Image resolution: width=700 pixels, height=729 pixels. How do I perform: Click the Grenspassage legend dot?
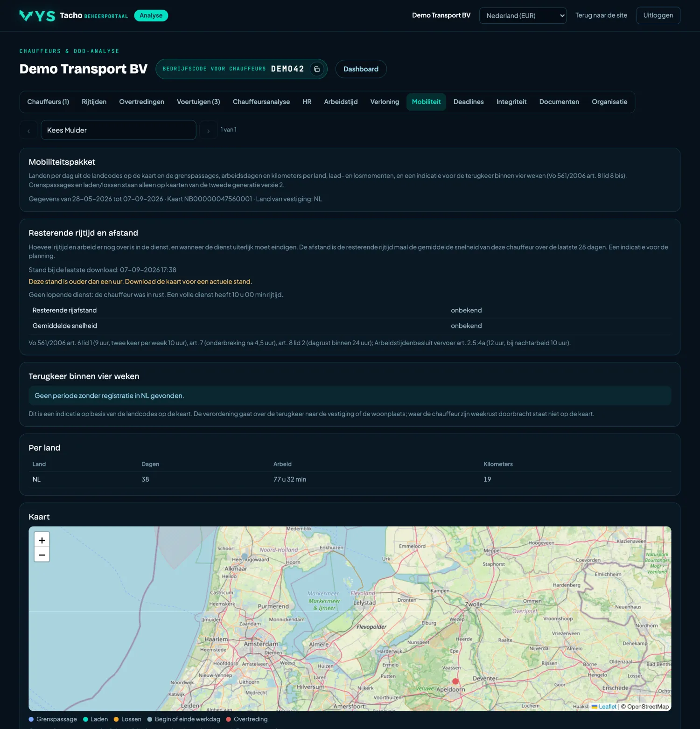[x=31, y=719]
